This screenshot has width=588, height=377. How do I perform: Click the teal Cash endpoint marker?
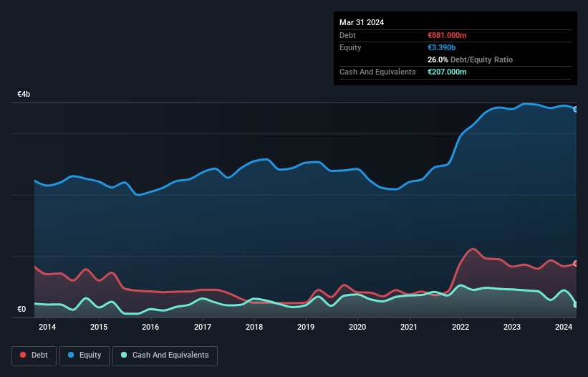point(576,305)
